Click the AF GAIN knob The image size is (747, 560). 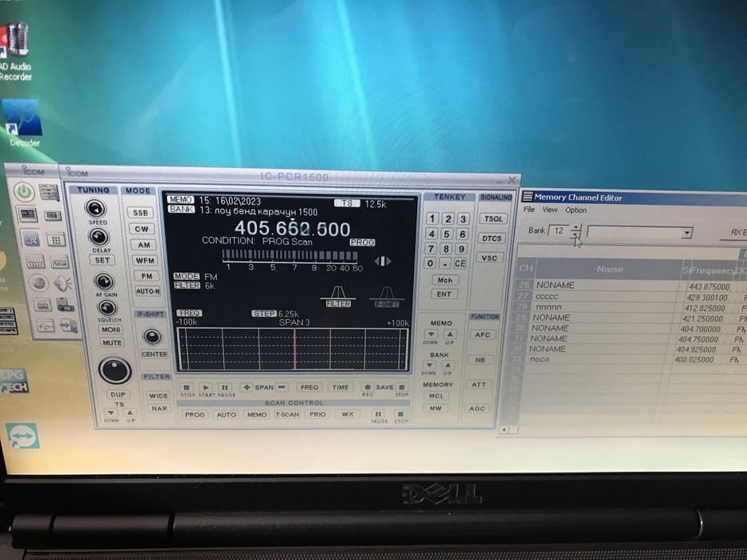tap(104, 282)
